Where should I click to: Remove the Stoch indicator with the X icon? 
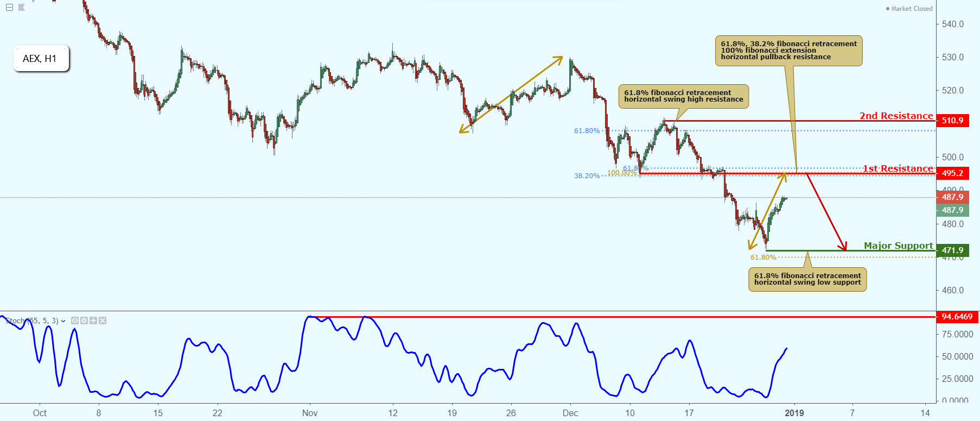point(103,321)
